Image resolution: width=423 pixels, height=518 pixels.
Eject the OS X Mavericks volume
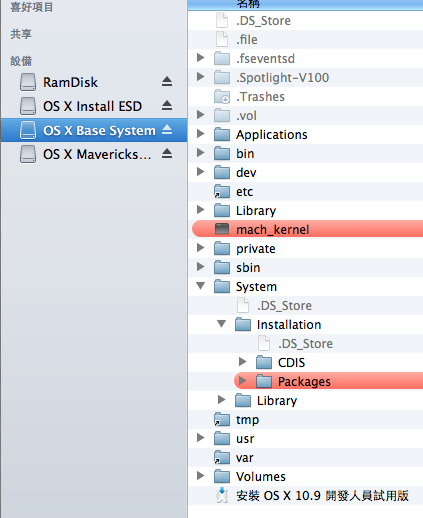click(x=167, y=154)
